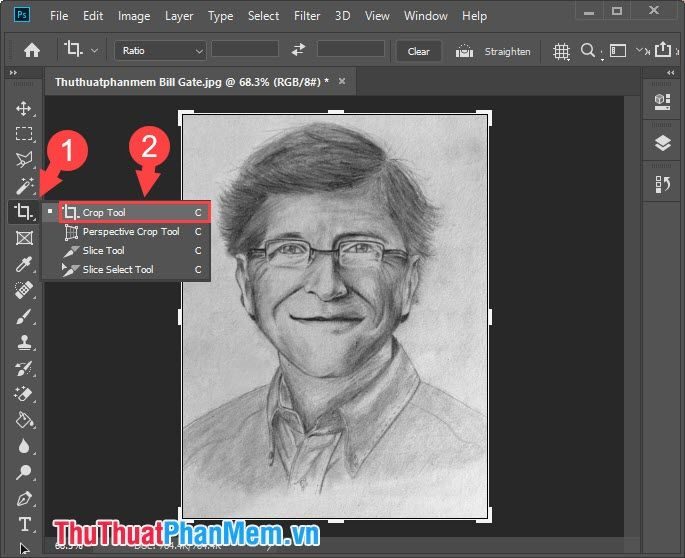Select the Magic Wand tool
The height and width of the screenshot is (558, 685).
tap(24, 186)
